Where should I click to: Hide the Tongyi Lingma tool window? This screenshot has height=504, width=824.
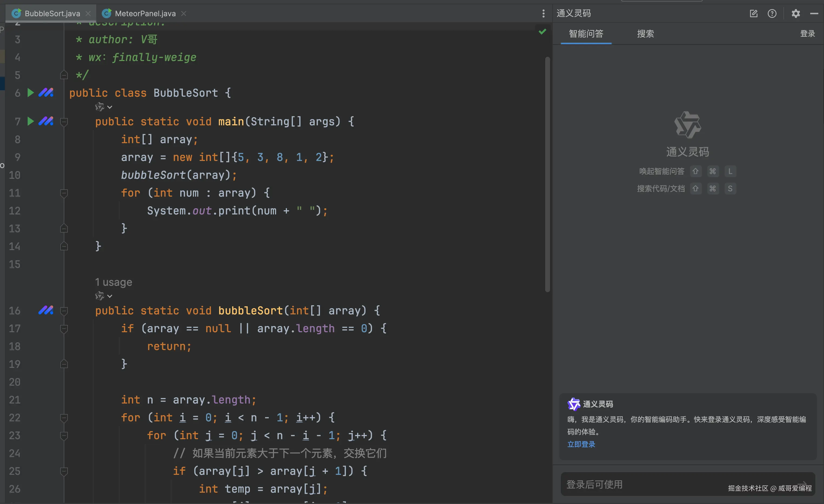coord(814,14)
